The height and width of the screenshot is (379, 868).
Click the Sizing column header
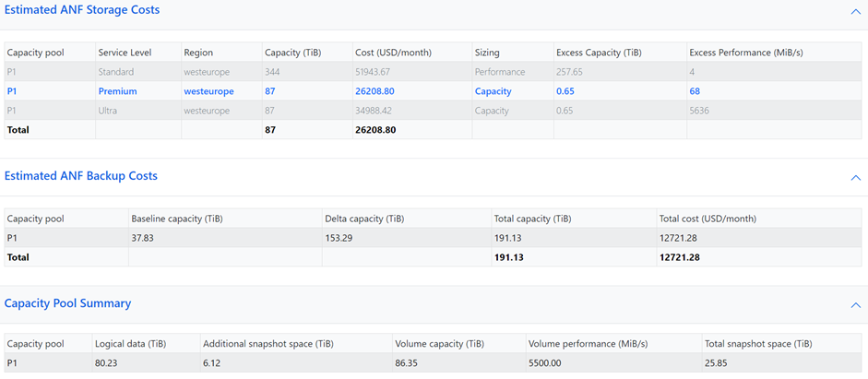click(x=487, y=53)
